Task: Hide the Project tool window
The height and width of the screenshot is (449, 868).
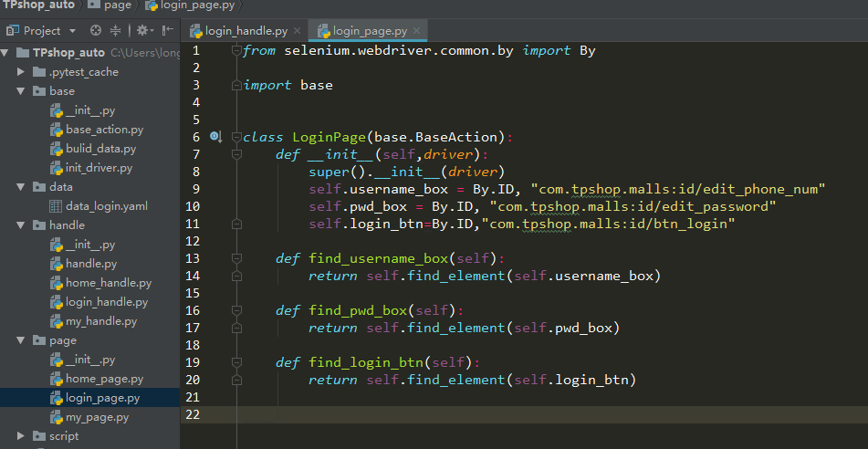Action: [x=165, y=30]
